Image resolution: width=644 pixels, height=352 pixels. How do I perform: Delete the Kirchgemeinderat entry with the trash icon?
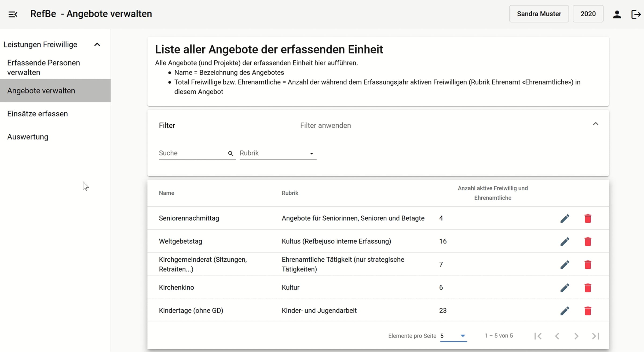[x=588, y=265]
